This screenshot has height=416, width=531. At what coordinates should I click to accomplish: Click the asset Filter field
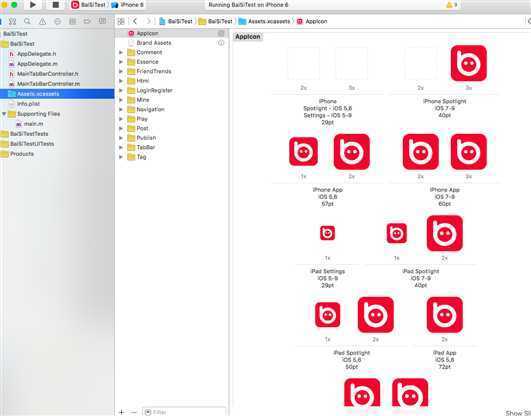[x=184, y=412]
